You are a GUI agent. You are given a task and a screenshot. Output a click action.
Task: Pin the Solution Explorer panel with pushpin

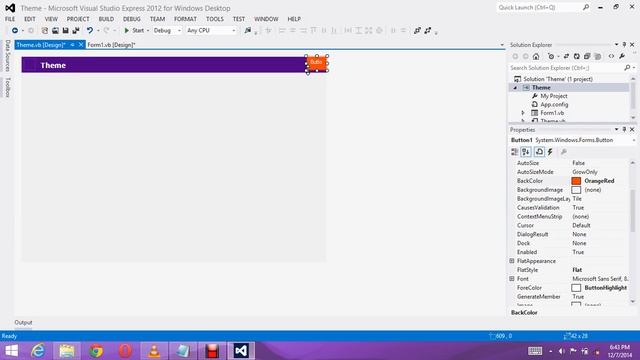(x=624, y=44)
